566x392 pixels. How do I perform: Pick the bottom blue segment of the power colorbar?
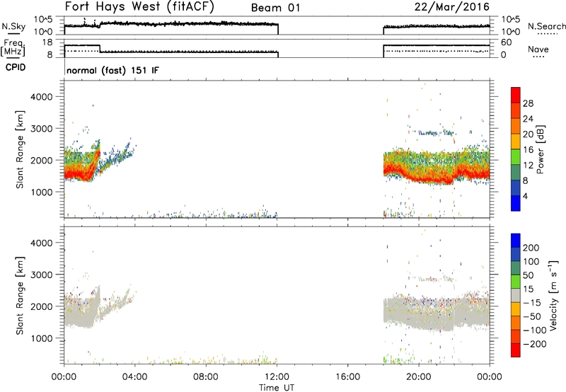[x=516, y=204]
